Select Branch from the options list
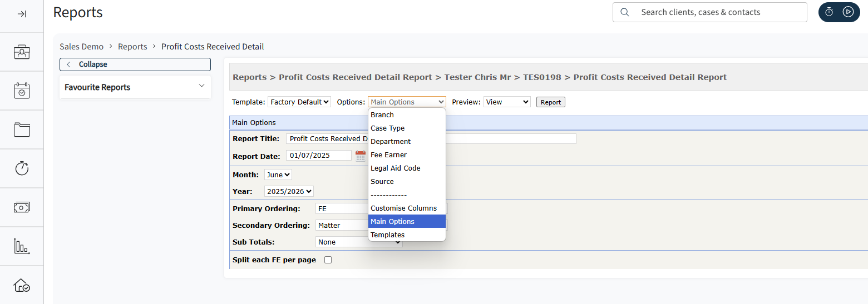 [407, 114]
